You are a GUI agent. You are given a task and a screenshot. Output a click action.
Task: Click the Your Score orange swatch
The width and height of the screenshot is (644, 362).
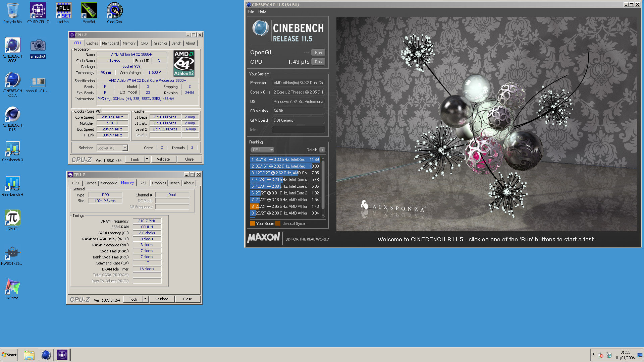click(253, 224)
